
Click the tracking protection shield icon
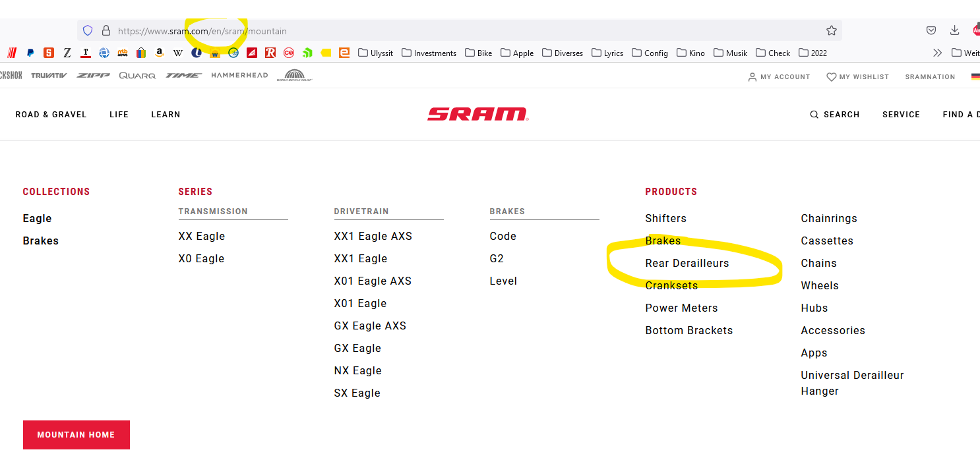[88, 30]
